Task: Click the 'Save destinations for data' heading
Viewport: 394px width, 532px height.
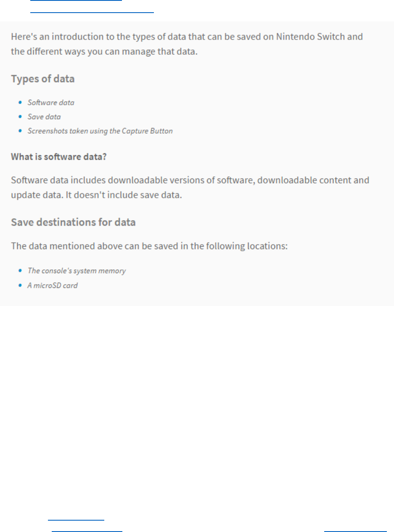Action: click(73, 222)
